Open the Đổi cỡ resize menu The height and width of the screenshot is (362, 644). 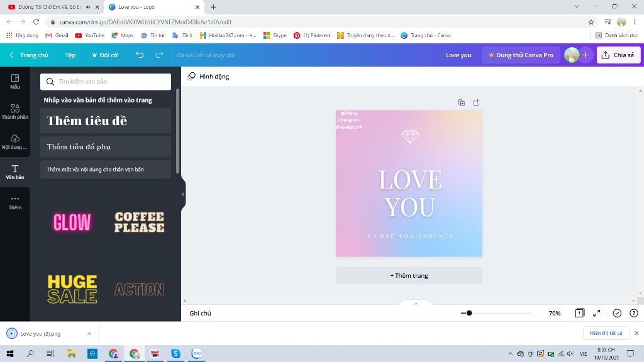105,55
